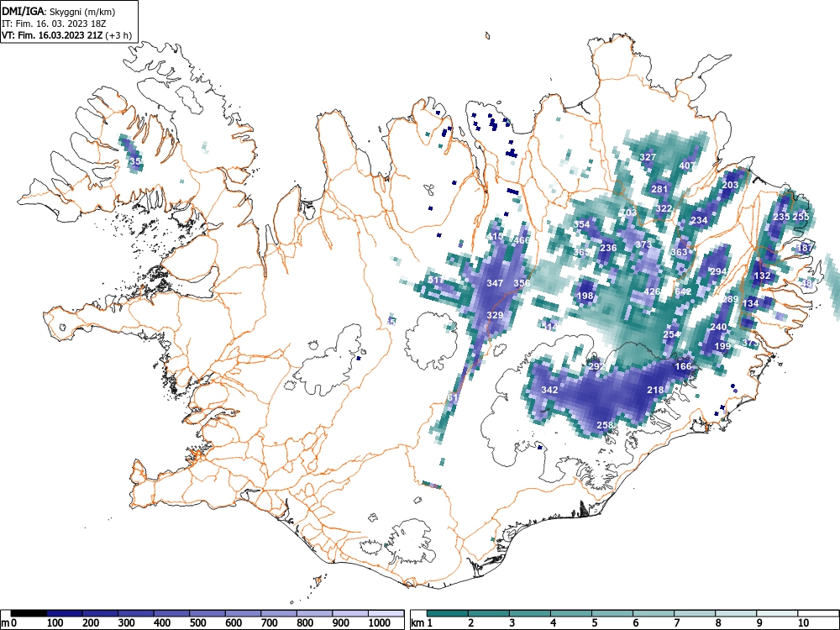Click the 134 label in the east
The image size is (840, 630).
pos(750,303)
